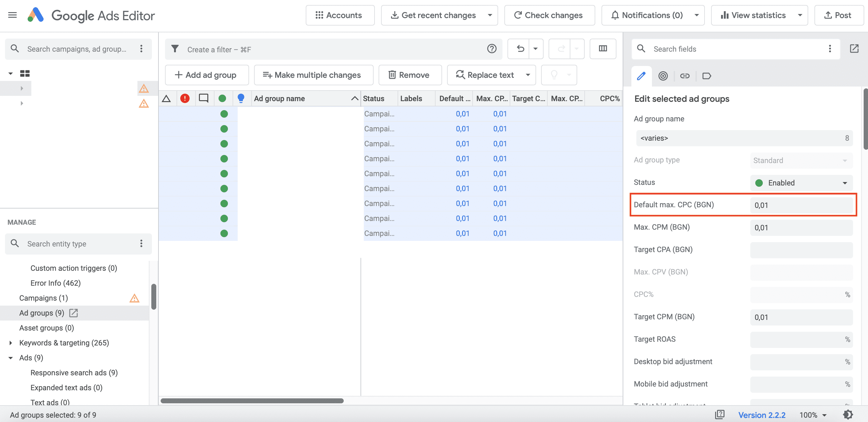Select Campaigns (1) entity type

(44, 298)
